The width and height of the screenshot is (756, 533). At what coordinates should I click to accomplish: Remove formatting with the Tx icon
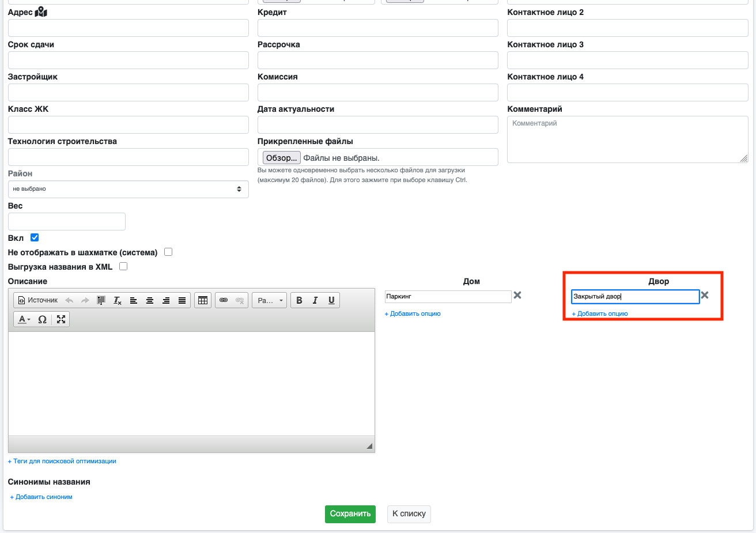[117, 300]
